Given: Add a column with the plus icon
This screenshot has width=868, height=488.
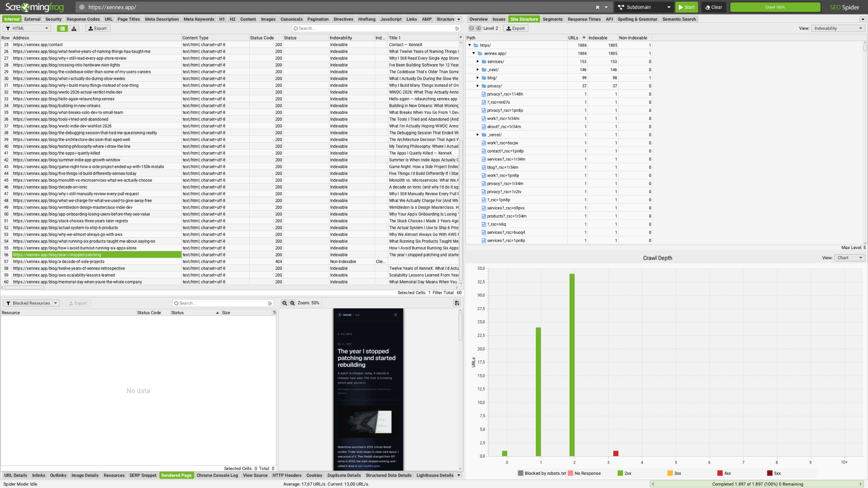Looking at the screenshot, I should click(x=461, y=37).
